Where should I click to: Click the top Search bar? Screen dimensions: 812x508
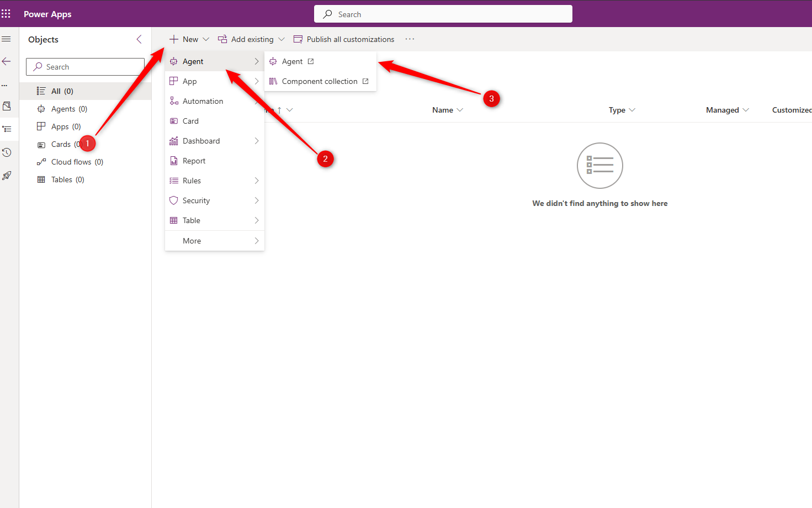coord(443,14)
